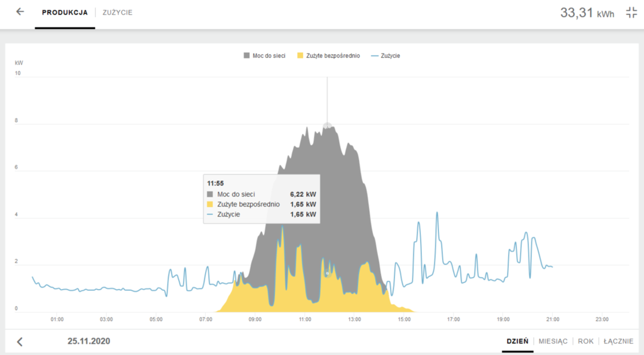Collapse fullscreen chart with shrink icon
This screenshot has width=644, height=355.
coord(631,13)
